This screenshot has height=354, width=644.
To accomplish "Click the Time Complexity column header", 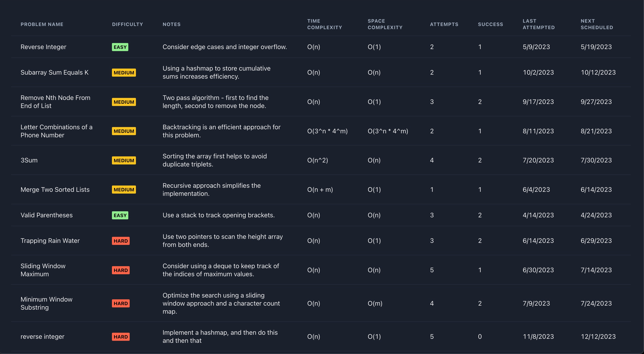I will tap(324, 24).
